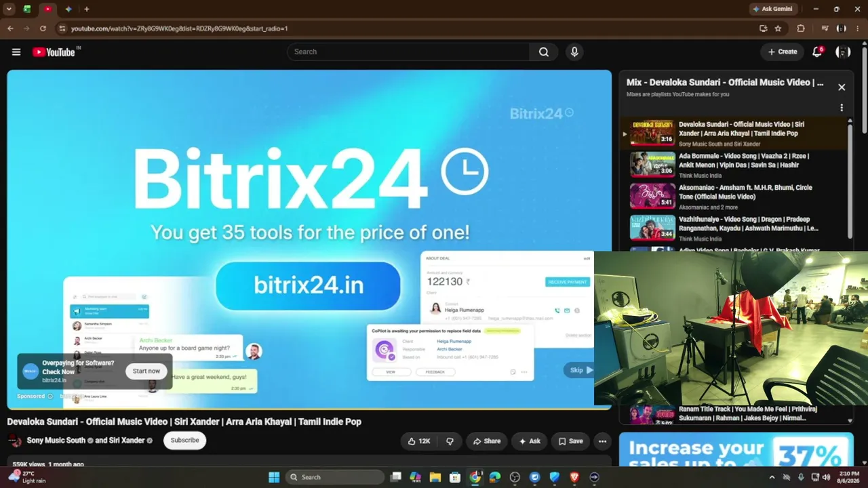Switch to the green spreadsheet tab
The image size is (868, 488).
(x=27, y=9)
